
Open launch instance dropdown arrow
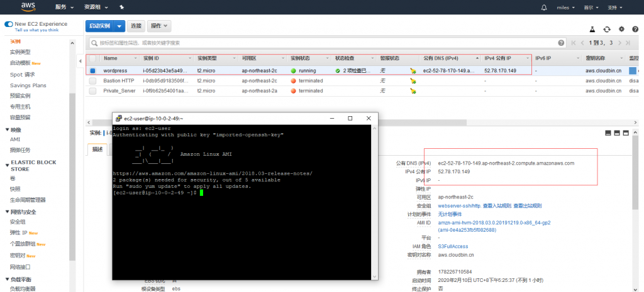tap(119, 26)
